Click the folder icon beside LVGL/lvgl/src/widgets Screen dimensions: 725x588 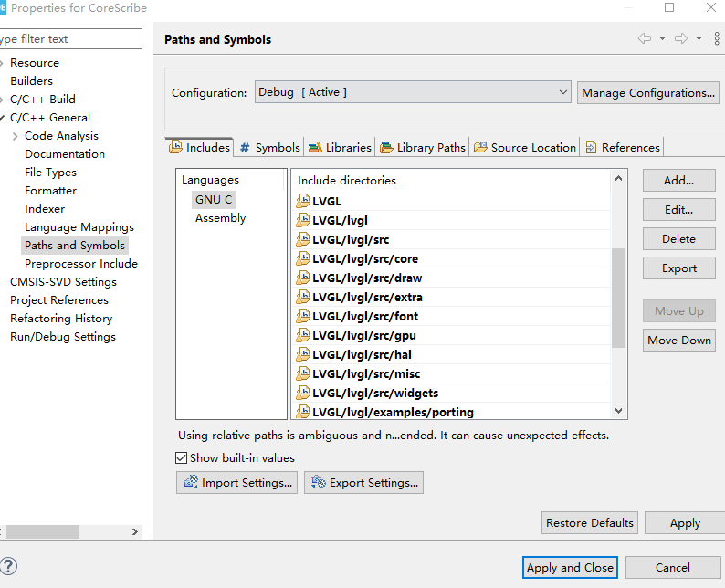click(x=304, y=393)
